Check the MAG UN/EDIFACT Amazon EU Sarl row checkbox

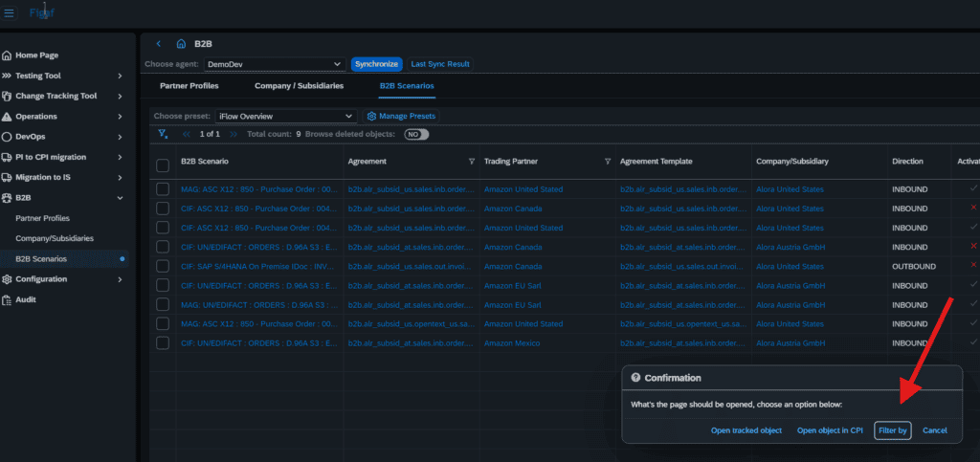(x=163, y=305)
